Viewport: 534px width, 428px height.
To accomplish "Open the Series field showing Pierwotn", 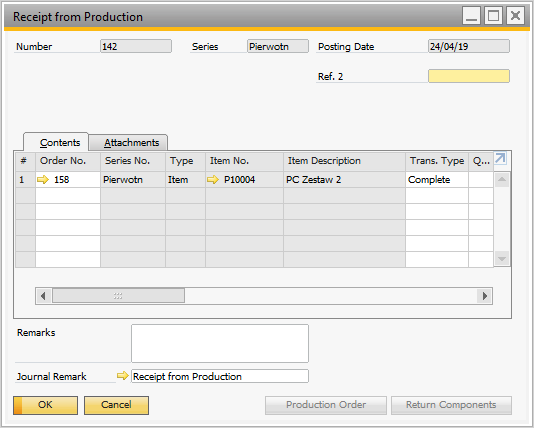I will (x=278, y=46).
